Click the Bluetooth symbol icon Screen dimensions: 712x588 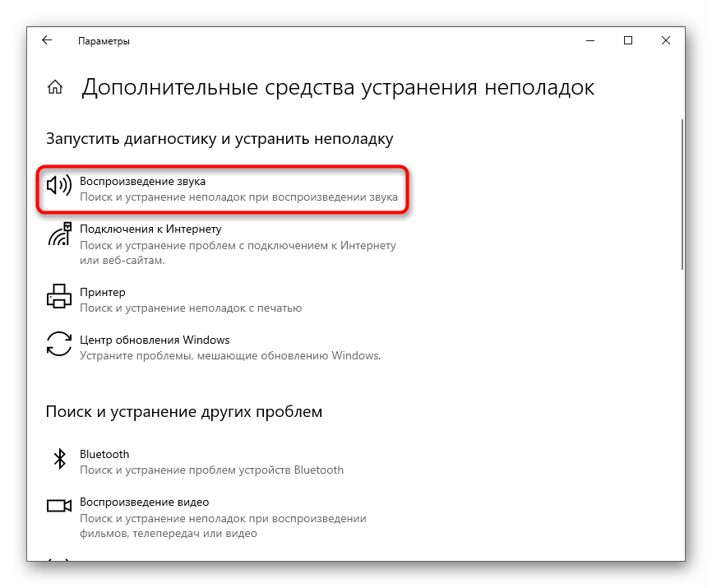tap(59, 460)
